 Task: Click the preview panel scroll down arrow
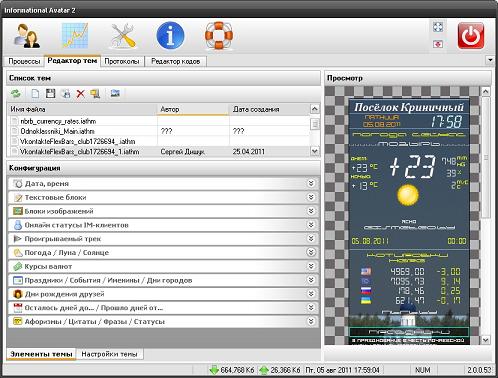pyautogui.click(x=486, y=340)
